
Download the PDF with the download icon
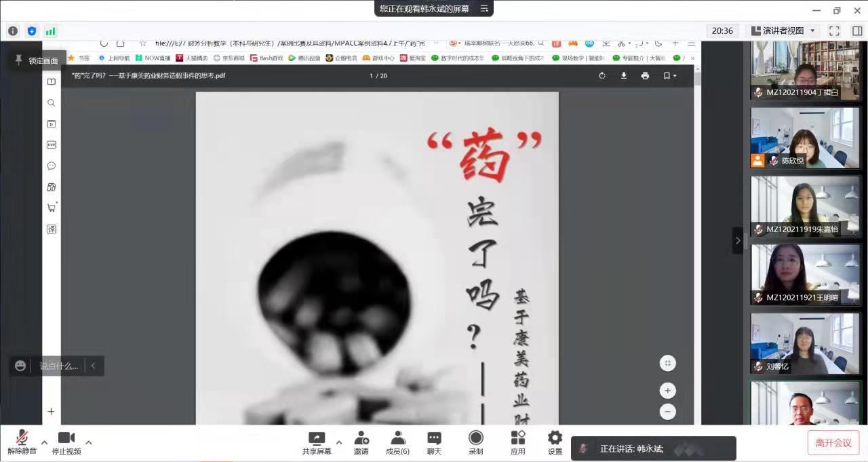coord(624,75)
